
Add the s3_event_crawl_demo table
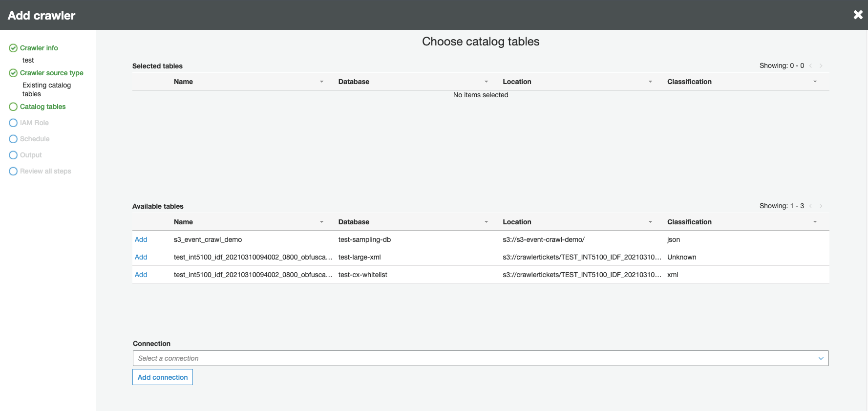pos(141,239)
